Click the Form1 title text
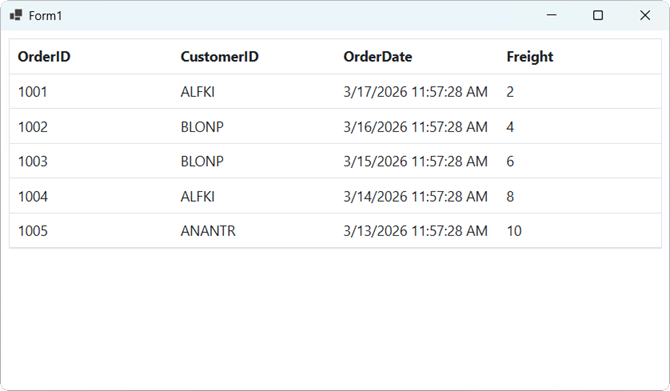The image size is (670, 391). click(x=45, y=16)
